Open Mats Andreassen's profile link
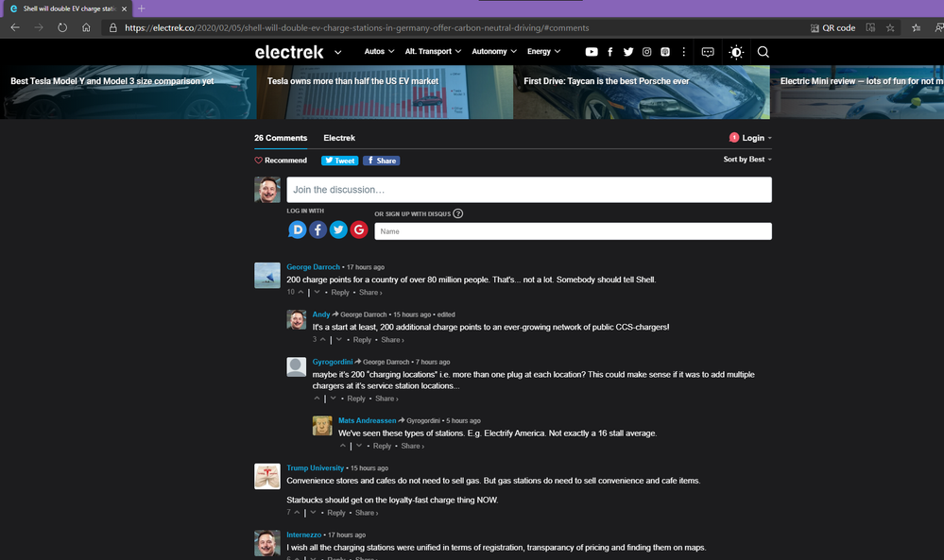The width and height of the screenshot is (944, 560). coord(367,420)
